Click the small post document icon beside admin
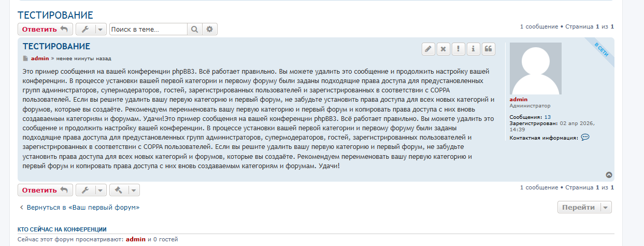Screen dimensions: 644x246 [25, 58]
